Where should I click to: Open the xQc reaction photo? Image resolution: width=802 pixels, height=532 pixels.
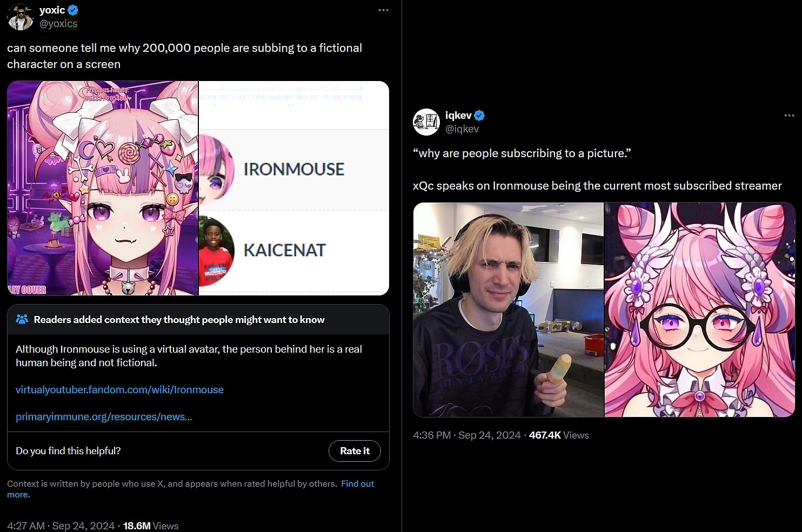click(508, 309)
